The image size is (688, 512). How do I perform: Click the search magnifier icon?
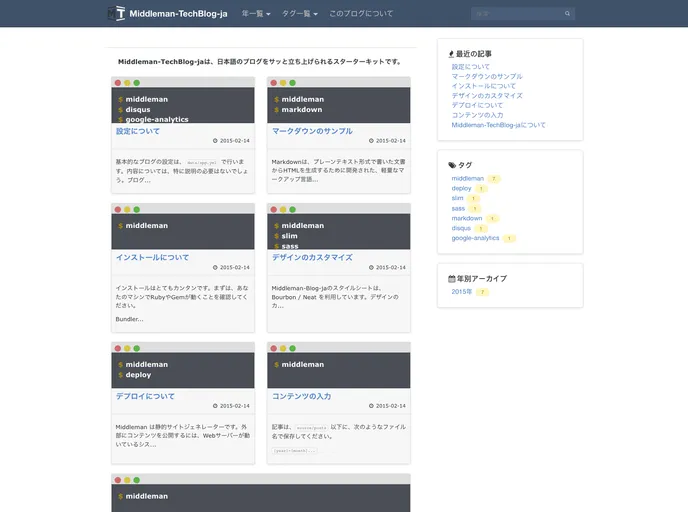568,14
